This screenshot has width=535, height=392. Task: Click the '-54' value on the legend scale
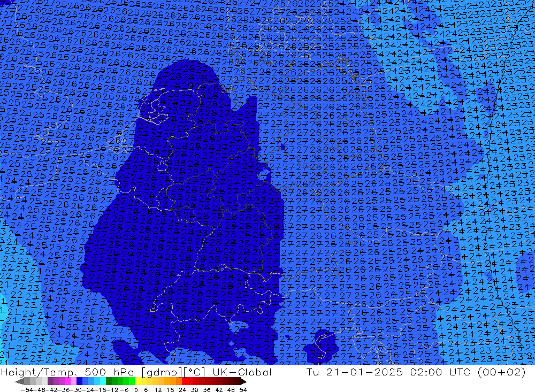click(27, 390)
